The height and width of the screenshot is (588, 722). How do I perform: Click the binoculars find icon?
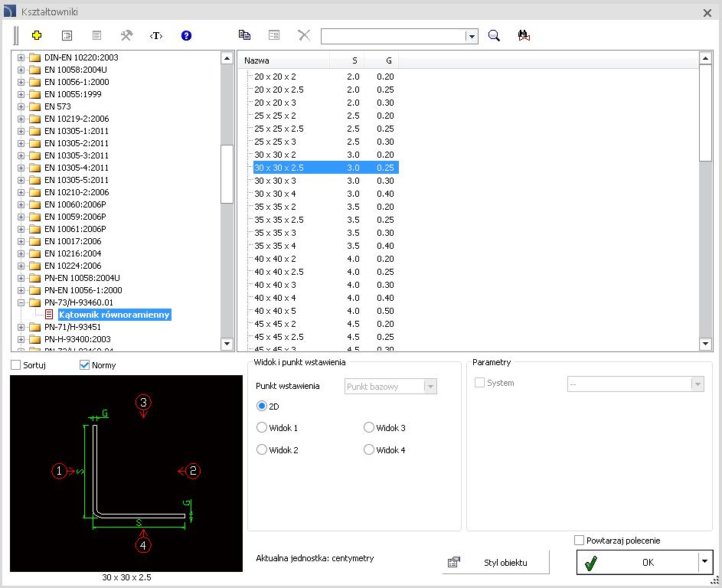tap(524, 35)
